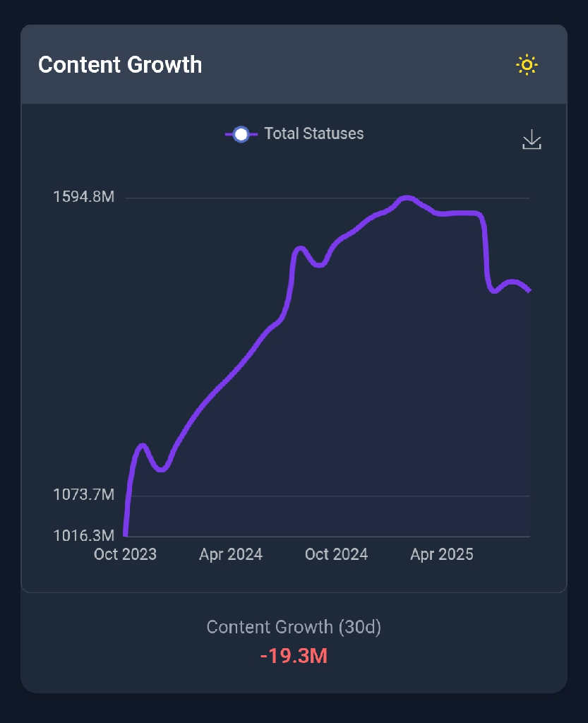Select the Apr 2025 x-axis label

tap(442, 554)
